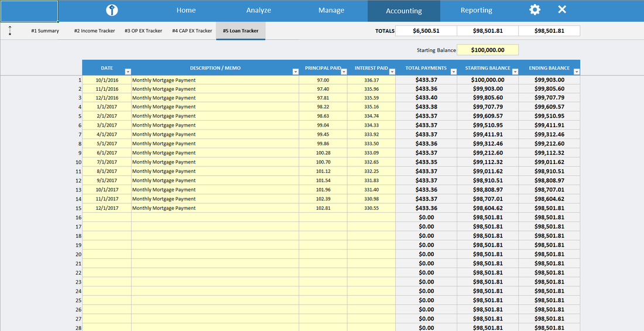This screenshot has height=331, width=644.
Task: Open the TOTAL PAYMENTS filter dropdown
Action: 453,71
